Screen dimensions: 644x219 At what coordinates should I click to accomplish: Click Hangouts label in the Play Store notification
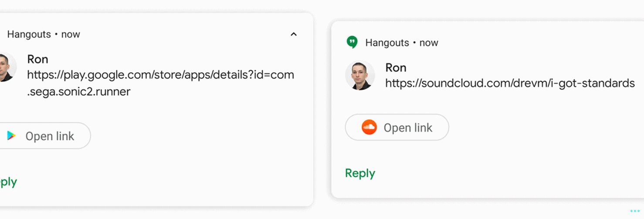point(29,34)
